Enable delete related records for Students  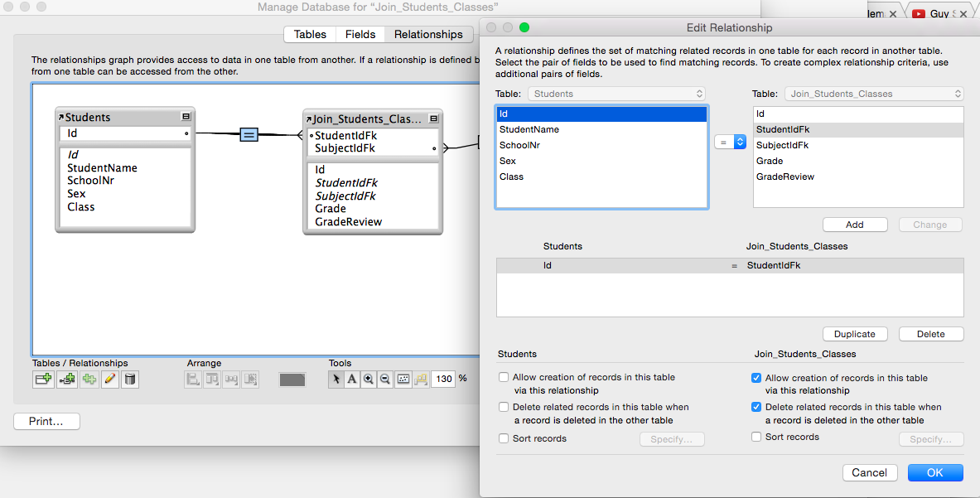[504, 407]
